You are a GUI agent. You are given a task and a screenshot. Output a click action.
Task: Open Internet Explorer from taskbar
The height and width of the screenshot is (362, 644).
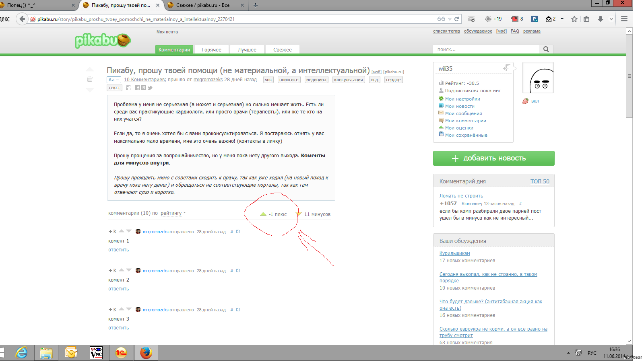(21, 353)
